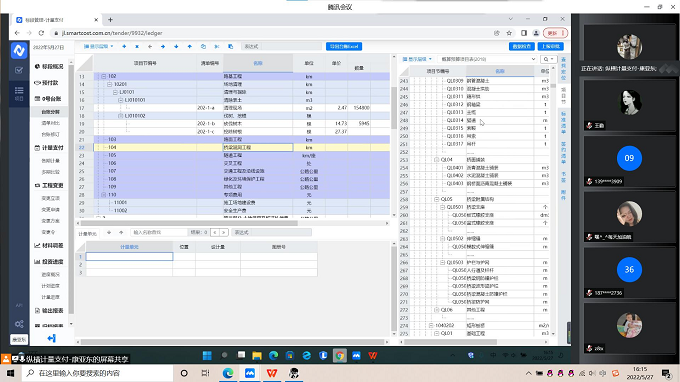Open 材料调差 in side menu
This screenshot has height=382, width=680.
pyautogui.click(x=49, y=245)
